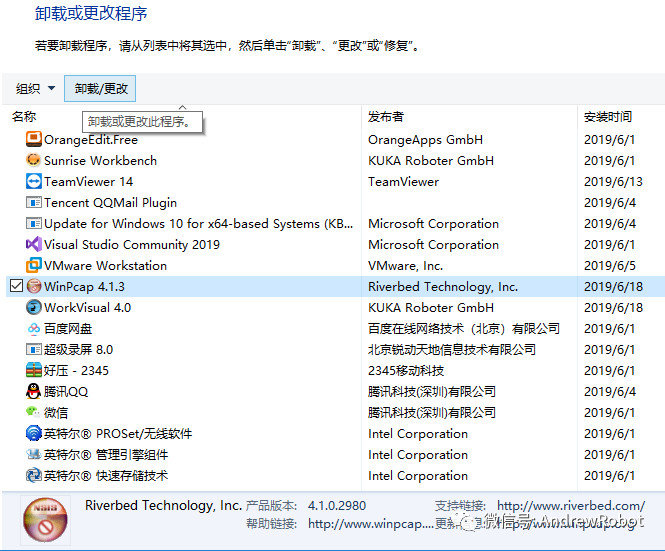Select the 英特尔 PROSet/无线软件 entry name
Image resolution: width=665 pixels, height=551 pixels.
118,434
